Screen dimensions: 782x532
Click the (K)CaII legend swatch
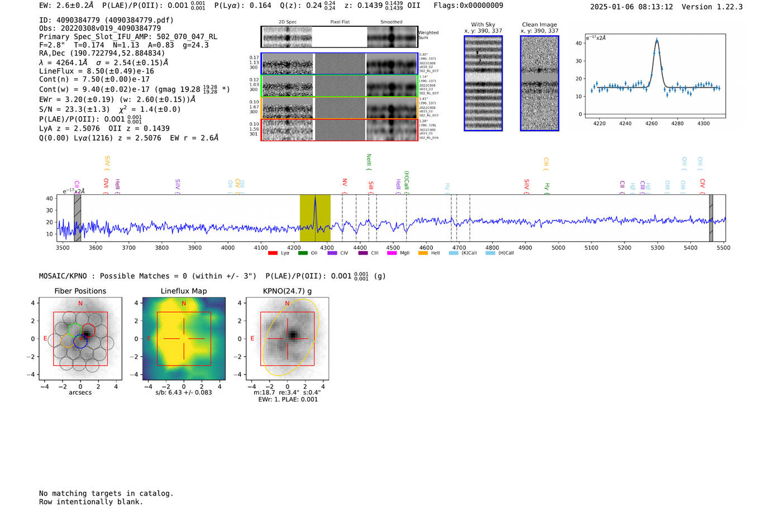[454, 253]
